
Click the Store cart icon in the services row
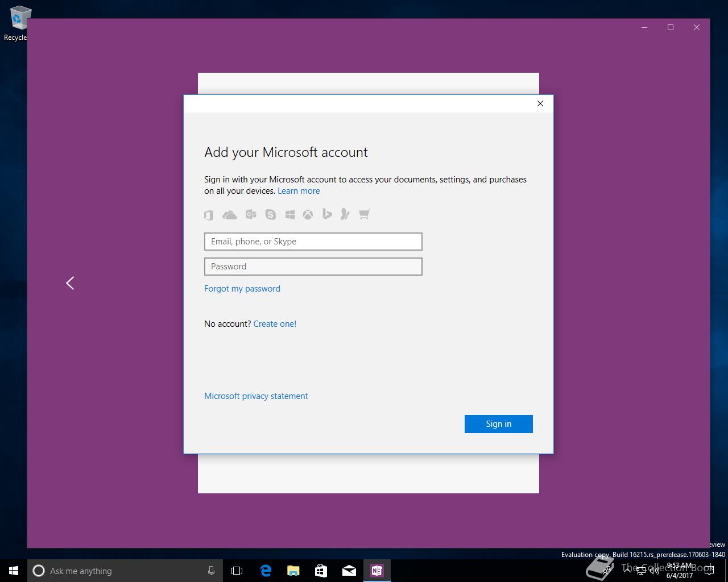tap(364, 214)
